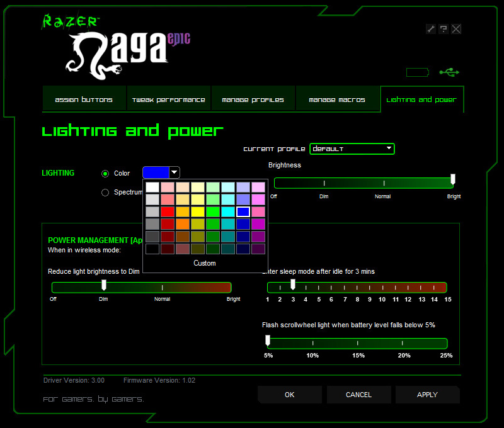The width and height of the screenshot is (504, 428).
Task: Collapse the lighting color dropdown arrow
Action: [175, 172]
